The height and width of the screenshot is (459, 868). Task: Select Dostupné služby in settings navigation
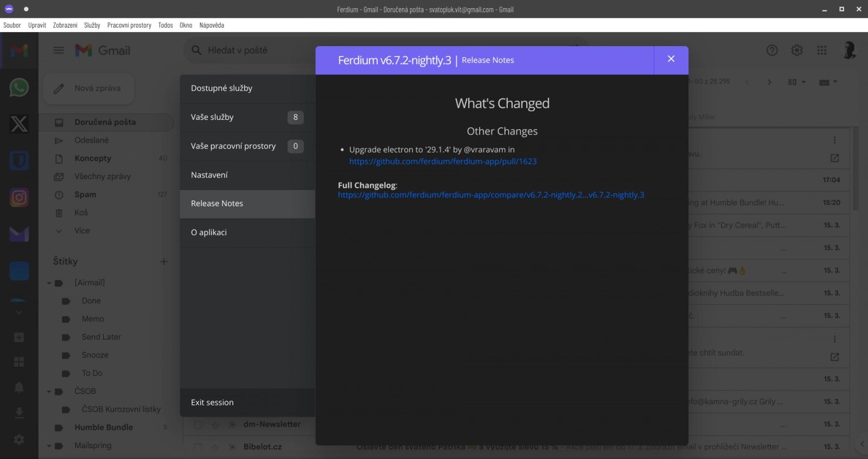[247, 88]
